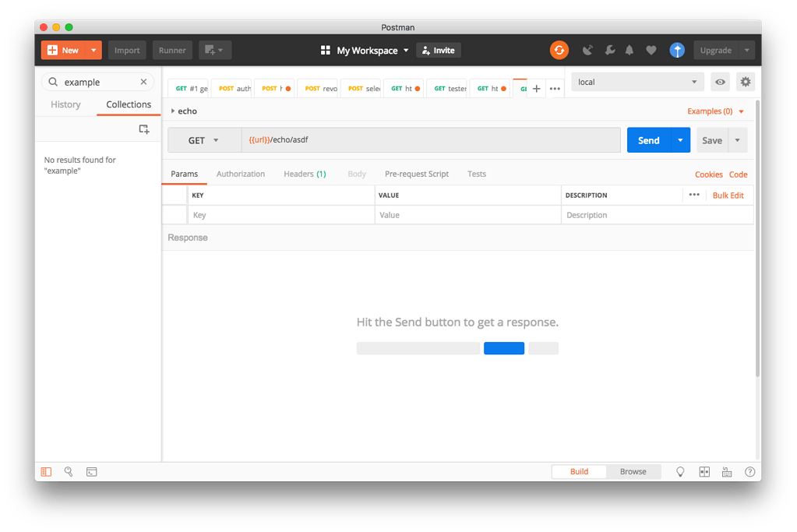Click the Save button
The image size is (797, 532).
point(712,140)
